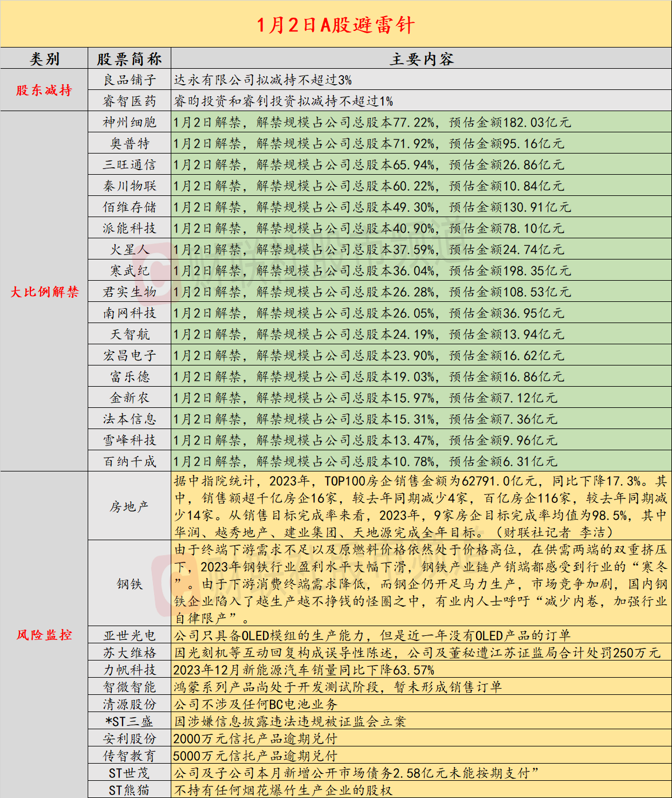
Task: Select stock name 金新农
Action: pyautogui.click(x=129, y=398)
